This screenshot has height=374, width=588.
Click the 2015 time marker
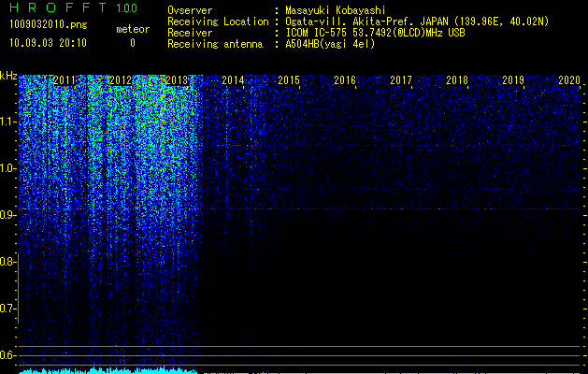(x=289, y=80)
